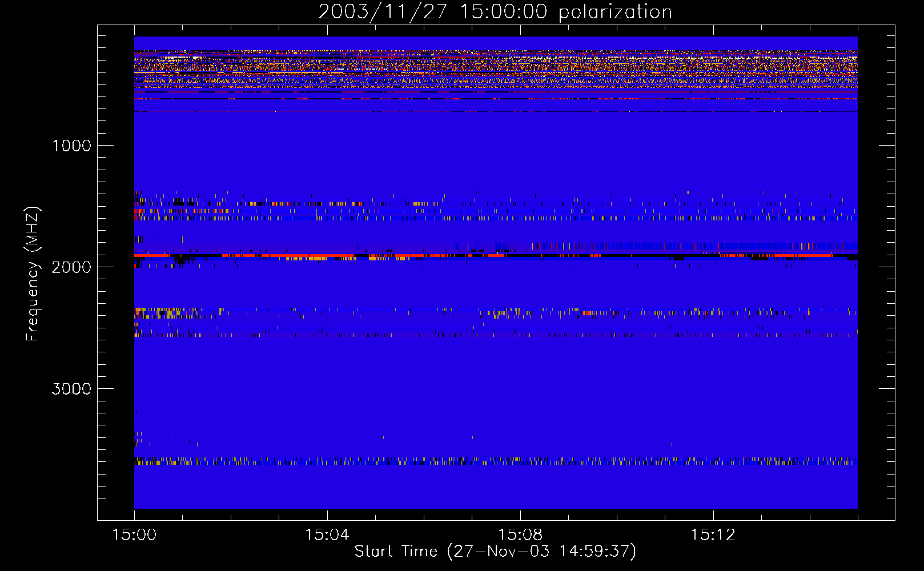Click the red emission band near 1900 MHz
924x571 pixels.
coord(496,256)
